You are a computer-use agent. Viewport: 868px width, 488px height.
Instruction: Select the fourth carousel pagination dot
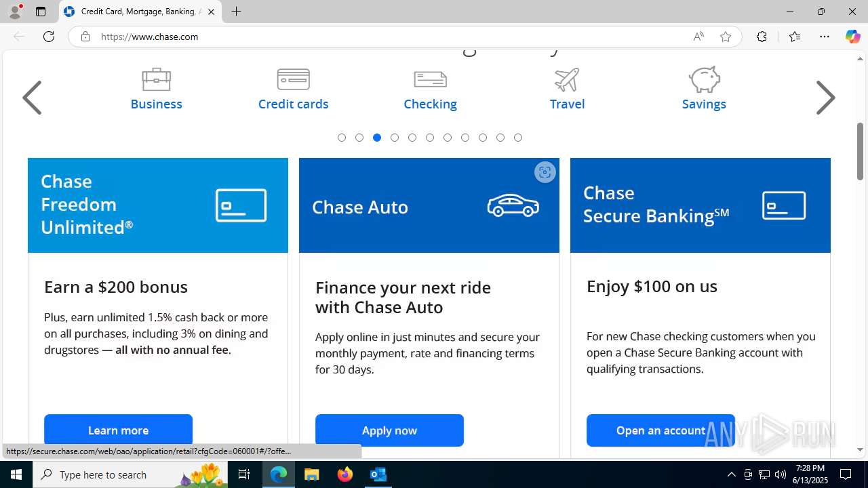coord(395,138)
